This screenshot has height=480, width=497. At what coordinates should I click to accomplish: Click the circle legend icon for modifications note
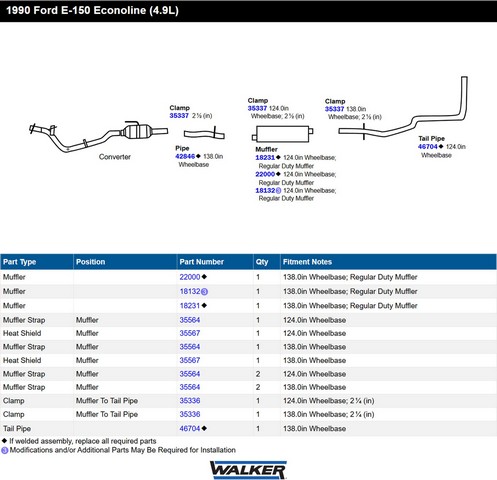click(x=4, y=450)
